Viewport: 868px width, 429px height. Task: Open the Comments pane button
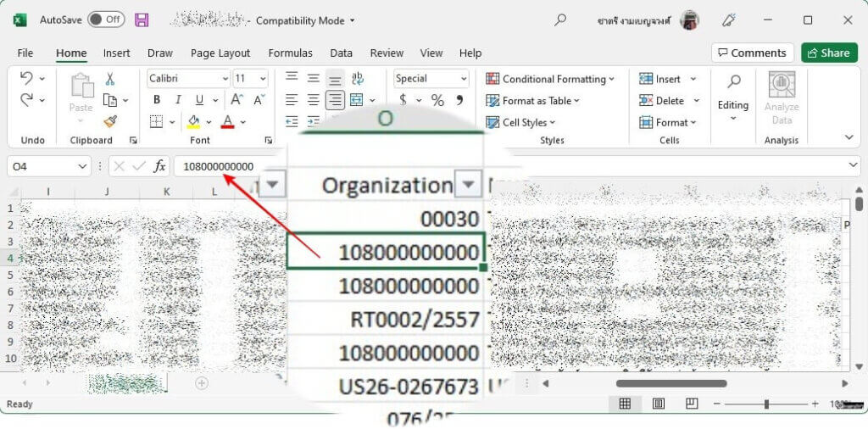(x=752, y=53)
